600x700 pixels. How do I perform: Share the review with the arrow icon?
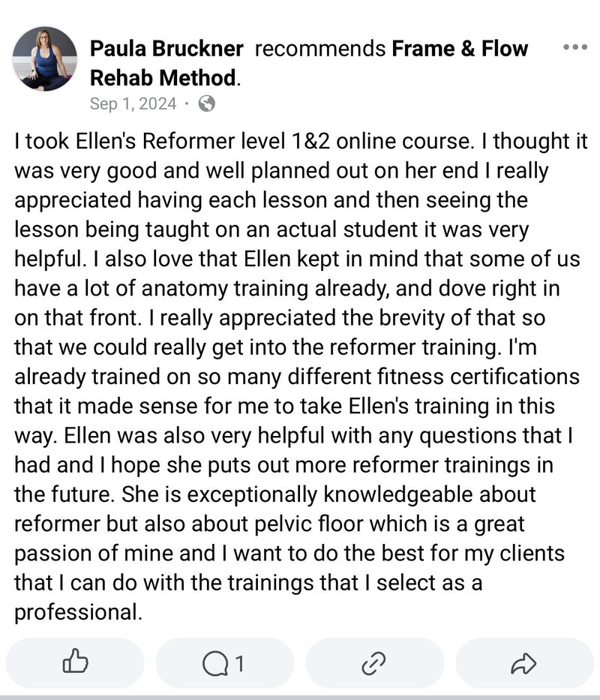pos(523,663)
